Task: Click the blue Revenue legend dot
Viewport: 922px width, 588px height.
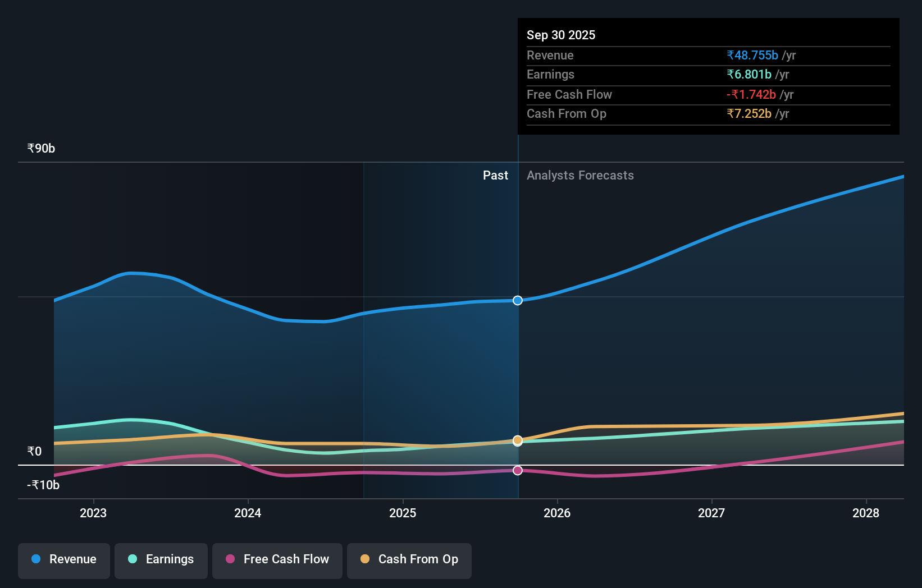Action: 35,559
